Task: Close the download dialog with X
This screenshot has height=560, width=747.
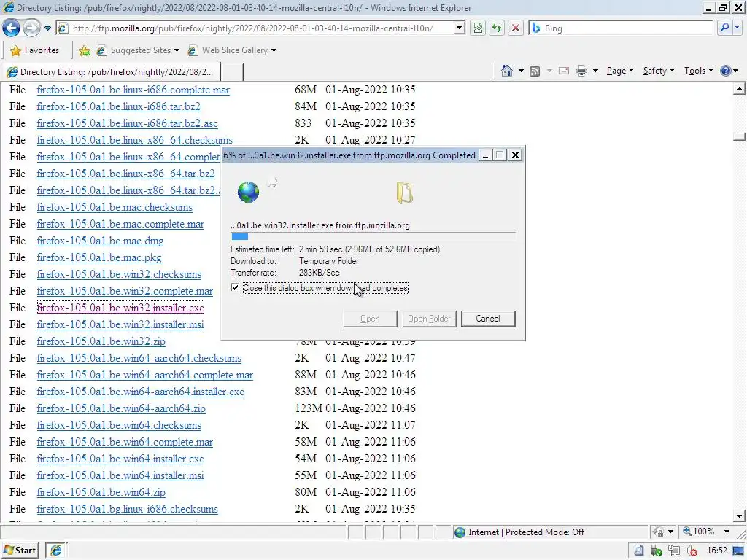Action: coord(515,155)
